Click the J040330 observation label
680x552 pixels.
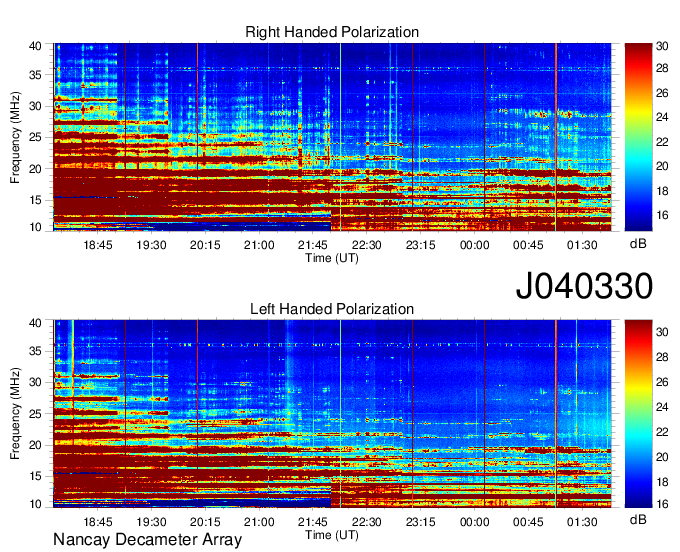tap(584, 286)
